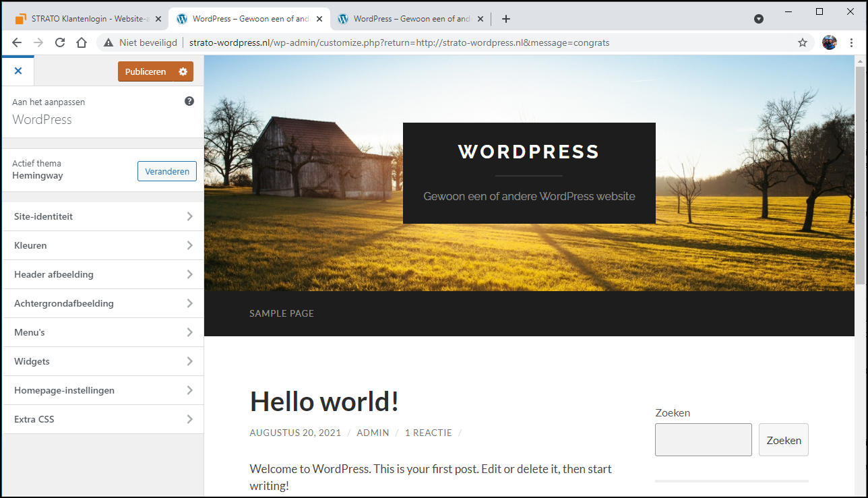
Task: Maximize the Chrome window
Action: point(819,11)
